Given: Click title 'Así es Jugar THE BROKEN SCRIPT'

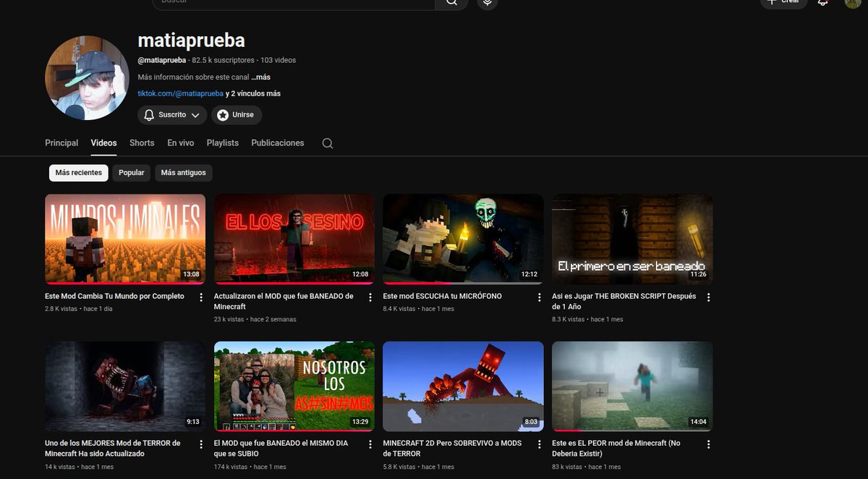Looking at the screenshot, I should [x=624, y=301].
